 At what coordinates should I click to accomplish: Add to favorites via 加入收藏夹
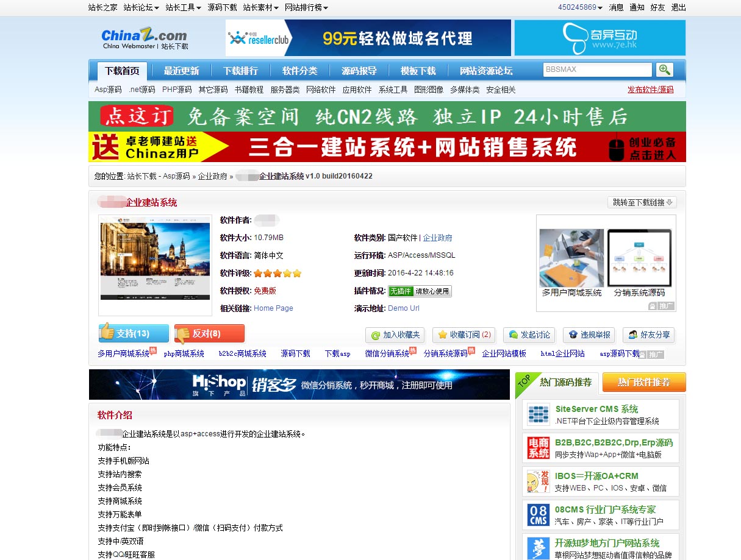[395, 335]
